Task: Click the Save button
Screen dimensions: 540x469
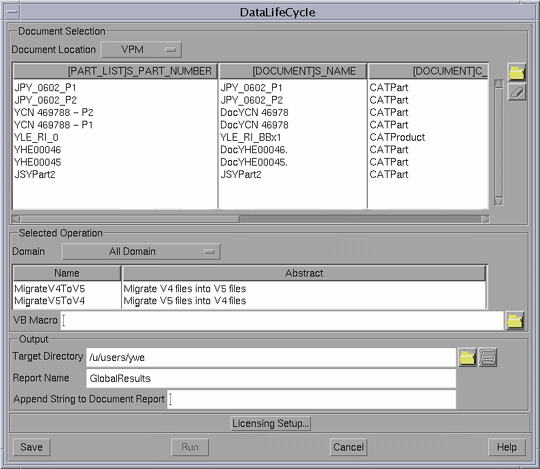Action: coord(32,447)
